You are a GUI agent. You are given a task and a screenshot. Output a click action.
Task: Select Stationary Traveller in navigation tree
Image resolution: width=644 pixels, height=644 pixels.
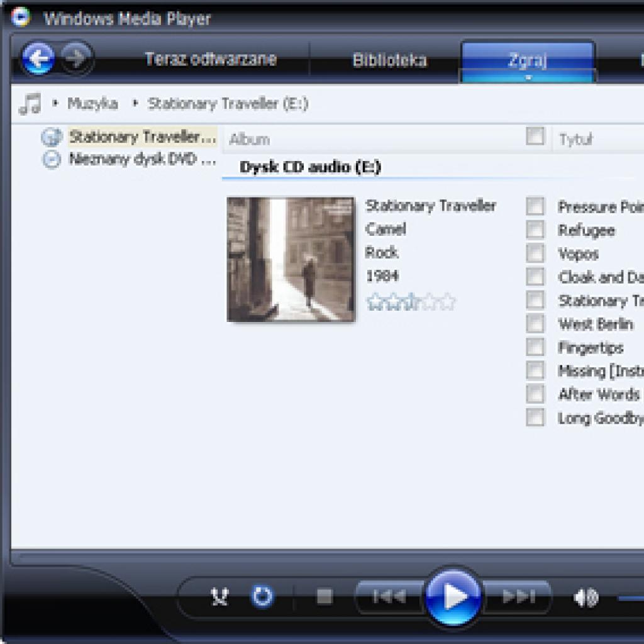pyautogui.click(x=143, y=137)
